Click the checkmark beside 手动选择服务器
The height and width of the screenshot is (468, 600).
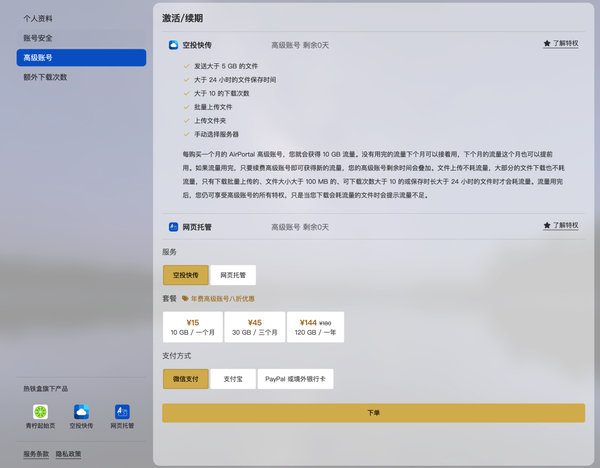(186, 134)
